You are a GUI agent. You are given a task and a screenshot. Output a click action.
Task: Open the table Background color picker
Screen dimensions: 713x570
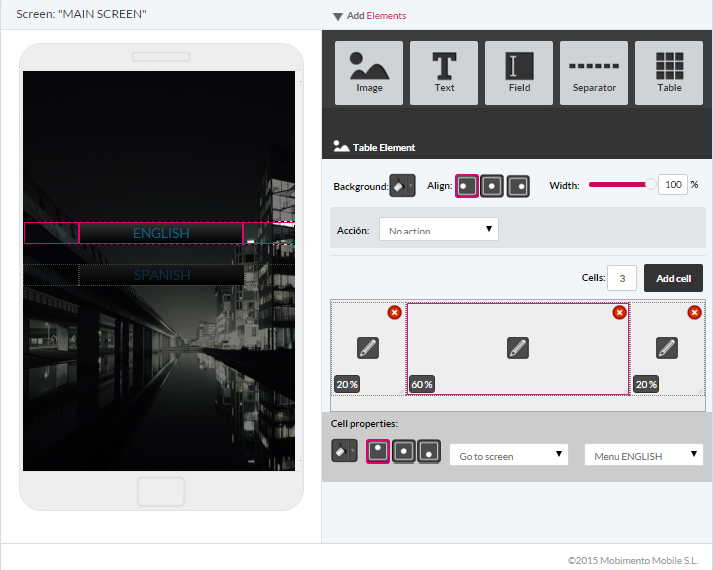402,185
